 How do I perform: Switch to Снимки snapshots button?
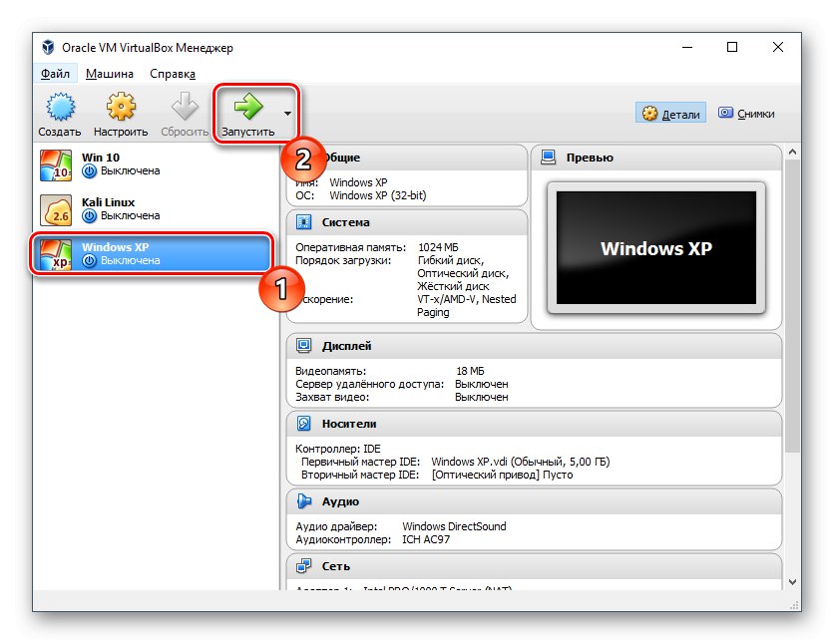pyautogui.click(x=746, y=114)
